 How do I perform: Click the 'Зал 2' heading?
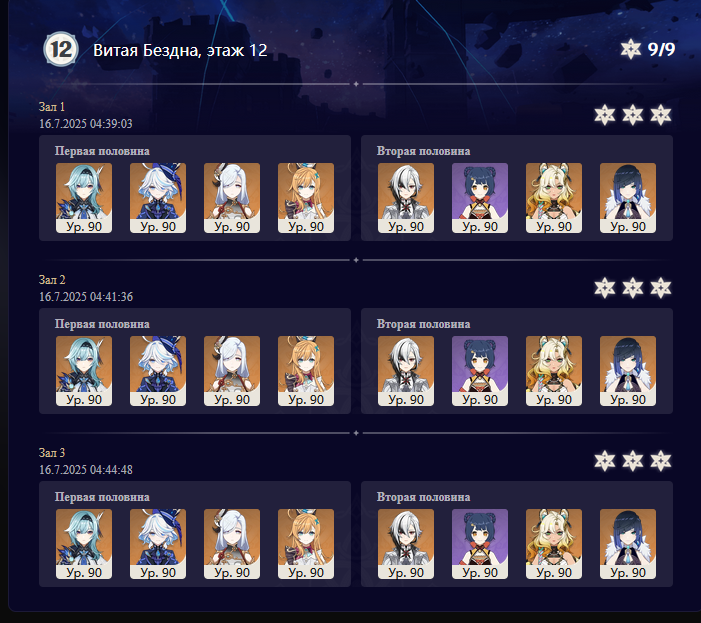(52, 280)
